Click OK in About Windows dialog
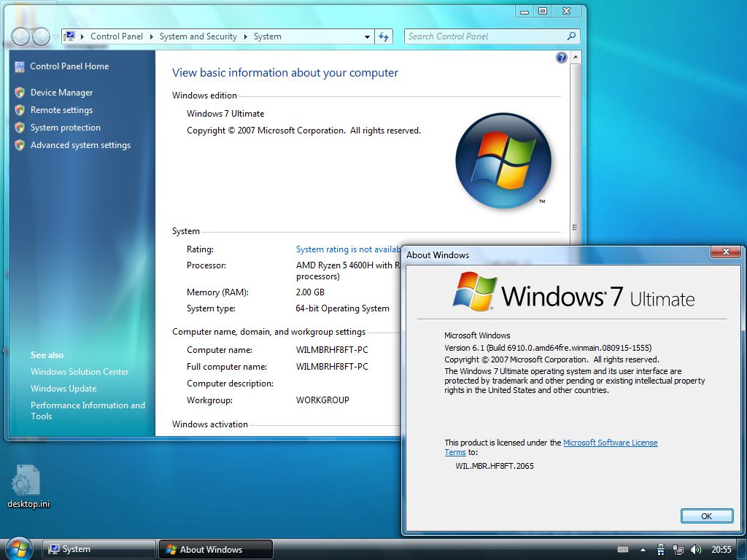The height and width of the screenshot is (560, 747). tap(706, 516)
